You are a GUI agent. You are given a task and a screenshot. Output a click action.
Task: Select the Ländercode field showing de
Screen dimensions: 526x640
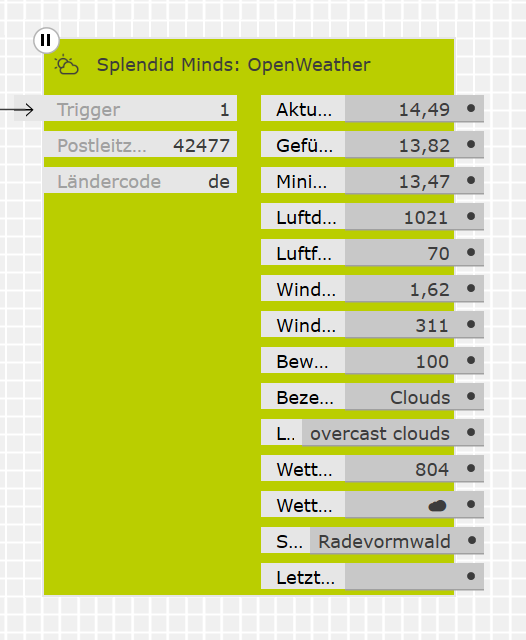(140, 180)
